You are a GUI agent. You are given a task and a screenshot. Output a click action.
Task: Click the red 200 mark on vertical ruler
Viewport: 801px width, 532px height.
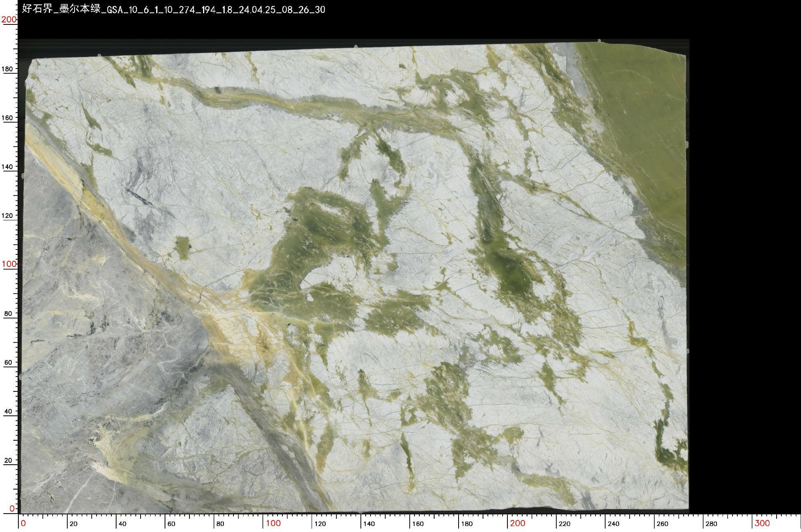9,20
